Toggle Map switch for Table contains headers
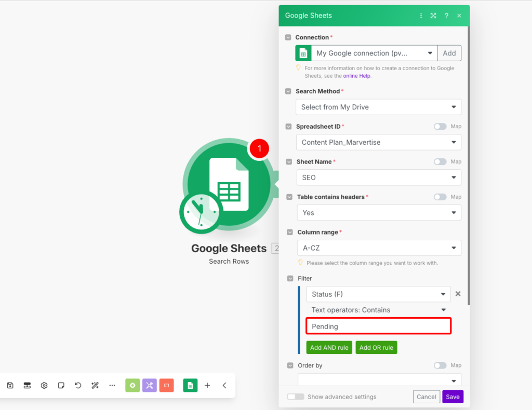532x410 pixels. coord(440,197)
